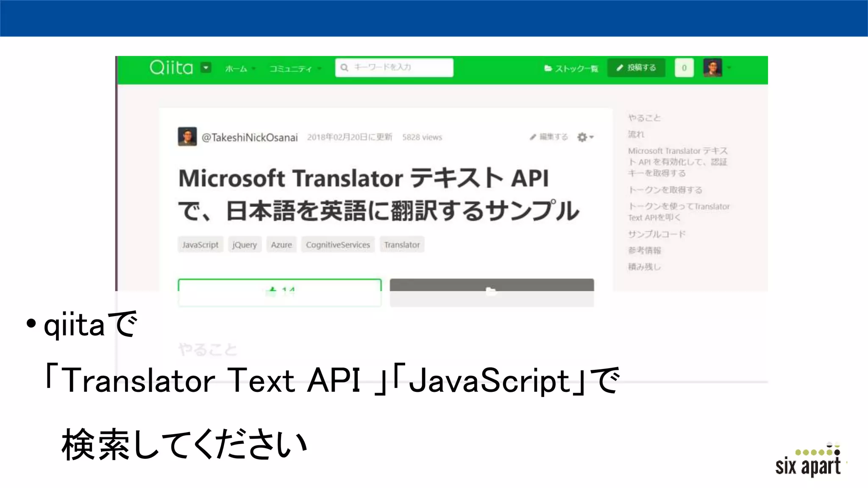Jump to やること in table of contents
Viewport: 868px width, 488px height.
point(644,118)
